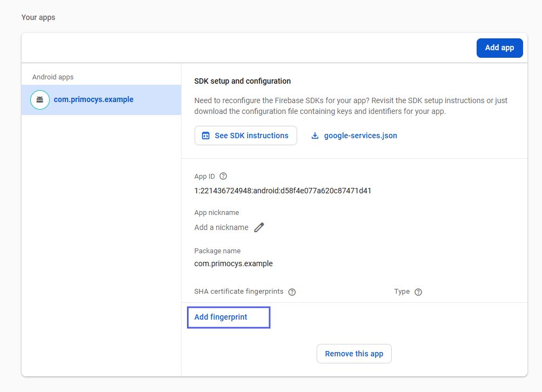Click the Add a nickname placeholder text
The height and width of the screenshot is (392, 542).
221,227
